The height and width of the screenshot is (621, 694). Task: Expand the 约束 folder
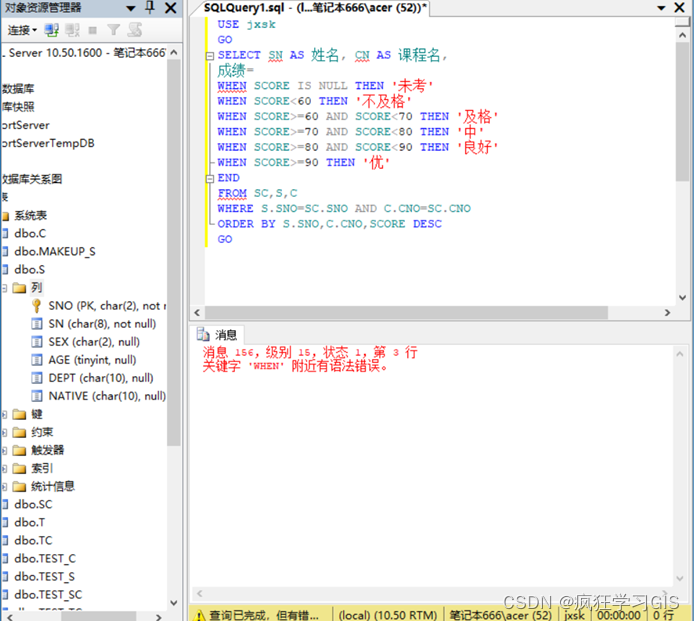click(4, 432)
